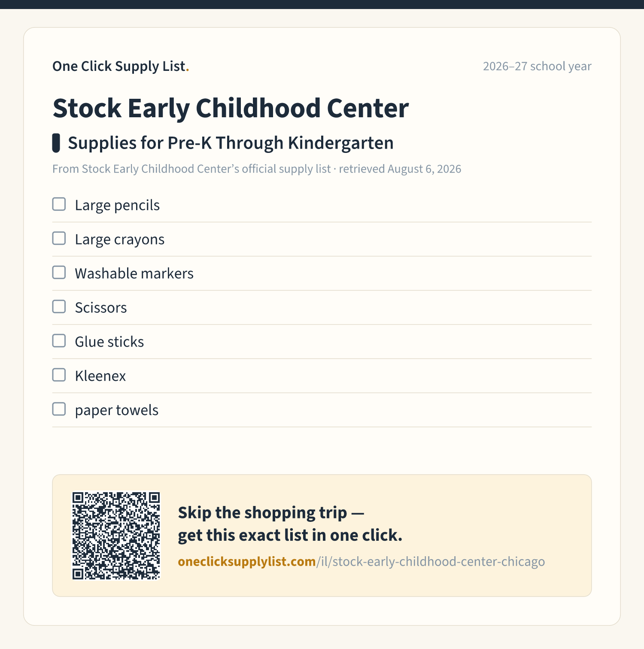Image resolution: width=644 pixels, height=649 pixels.
Task: Tick the Large crayons checkbox
Action: click(x=59, y=238)
